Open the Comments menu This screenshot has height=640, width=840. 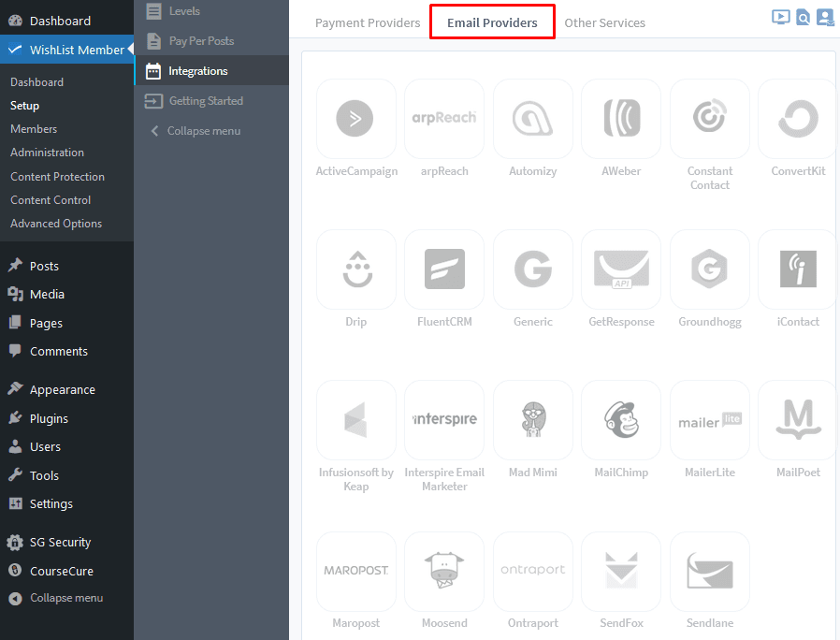click(66, 352)
